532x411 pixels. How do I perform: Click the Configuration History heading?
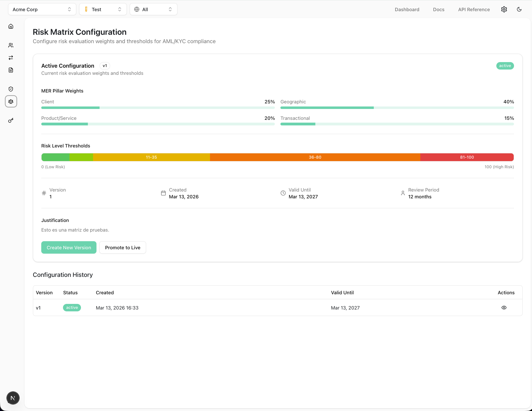(x=63, y=275)
